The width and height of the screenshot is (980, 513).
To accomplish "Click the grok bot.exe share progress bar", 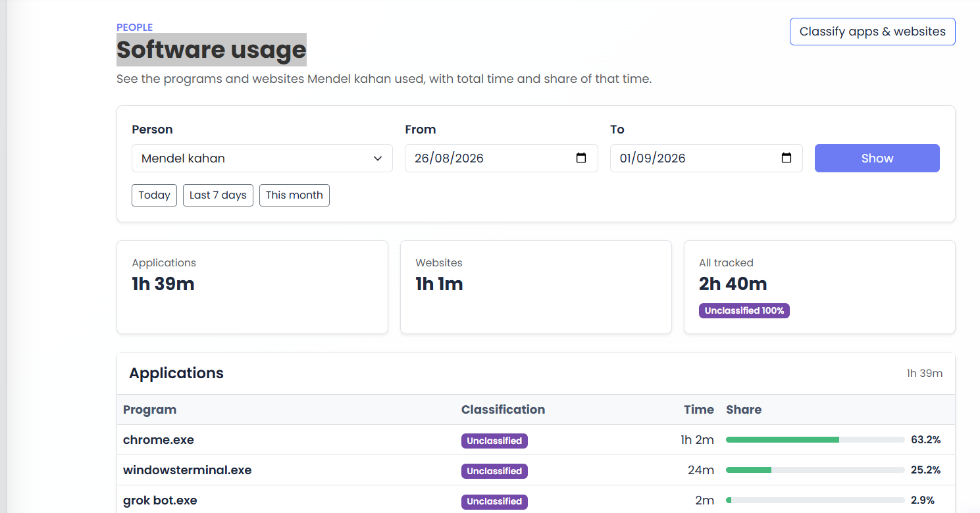I will pos(815,501).
